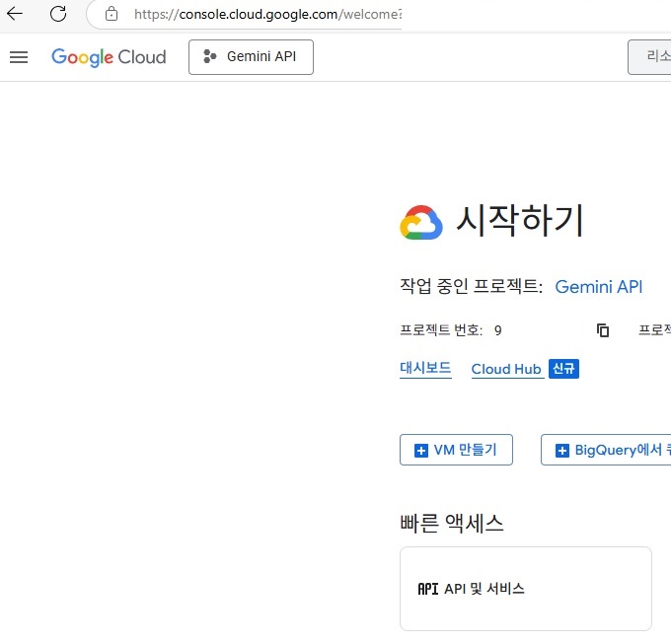Click the Google Cloud logo
671x644 pixels.
tap(109, 57)
